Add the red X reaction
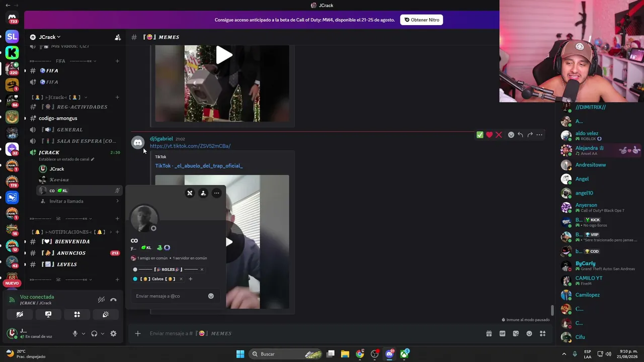 click(x=499, y=135)
